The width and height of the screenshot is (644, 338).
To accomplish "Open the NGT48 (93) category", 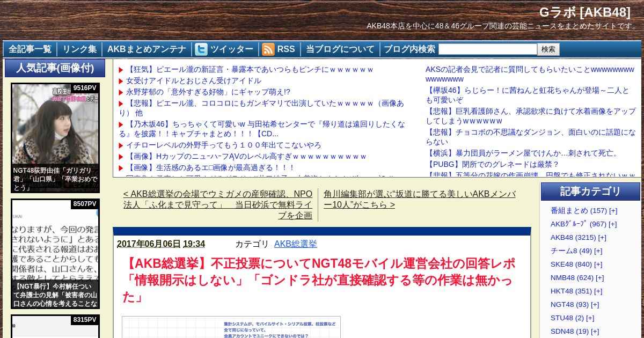I will [x=569, y=304].
